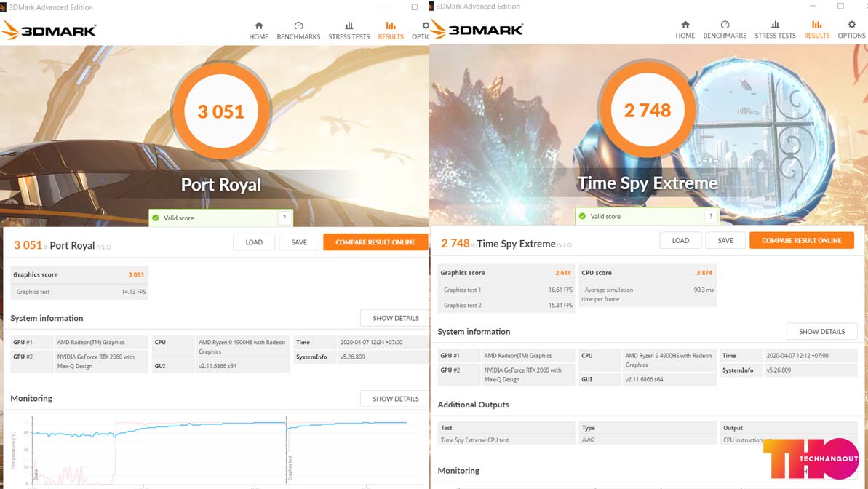
Task: Click the Time Spy Extreme Monitoring heading
Action: (458, 471)
